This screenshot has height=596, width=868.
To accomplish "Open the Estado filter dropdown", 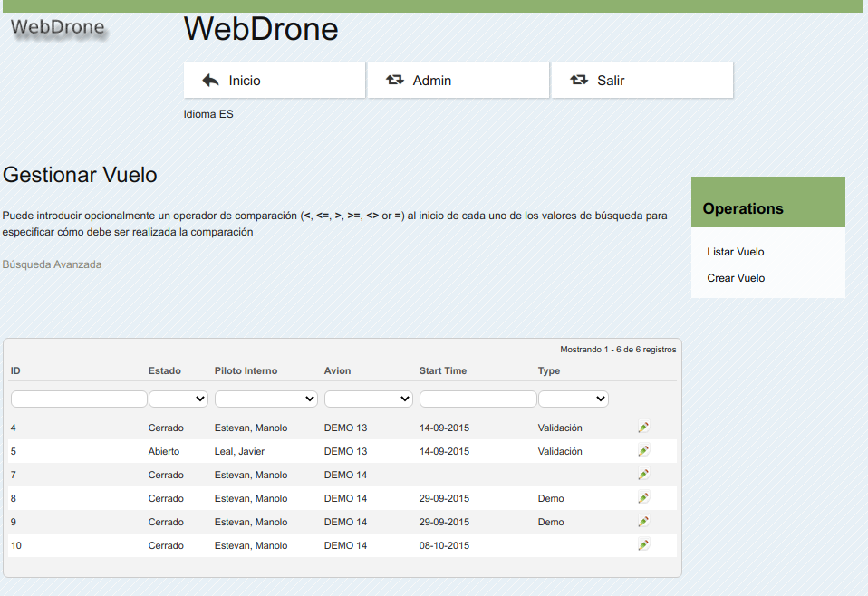I will 178,399.
